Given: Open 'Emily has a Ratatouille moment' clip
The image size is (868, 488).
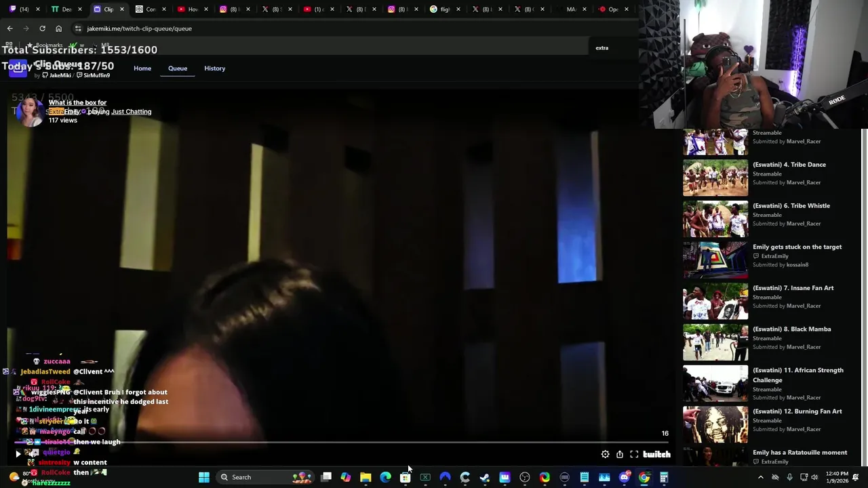Looking at the screenshot, I should (x=800, y=453).
